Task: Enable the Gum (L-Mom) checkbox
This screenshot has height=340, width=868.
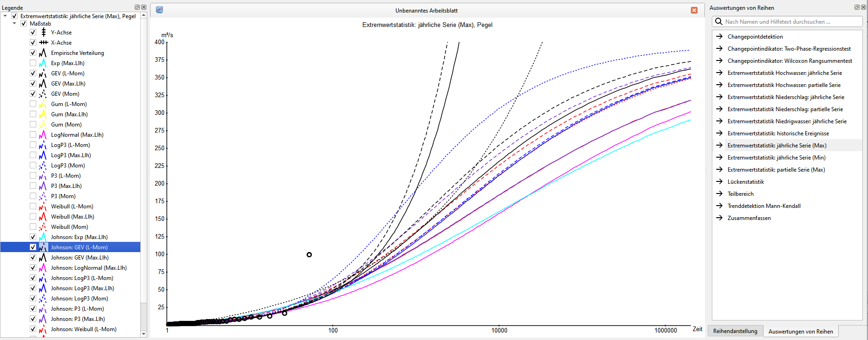Action: point(33,104)
